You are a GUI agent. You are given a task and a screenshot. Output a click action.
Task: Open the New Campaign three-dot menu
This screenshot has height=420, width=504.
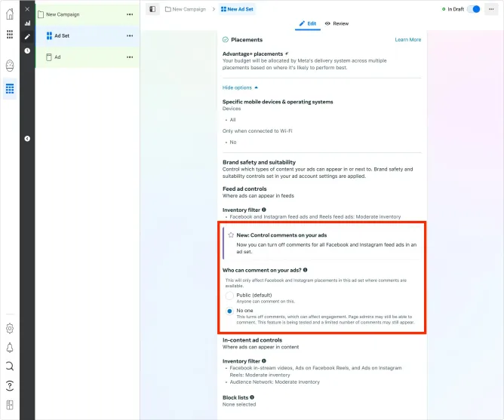click(x=130, y=14)
